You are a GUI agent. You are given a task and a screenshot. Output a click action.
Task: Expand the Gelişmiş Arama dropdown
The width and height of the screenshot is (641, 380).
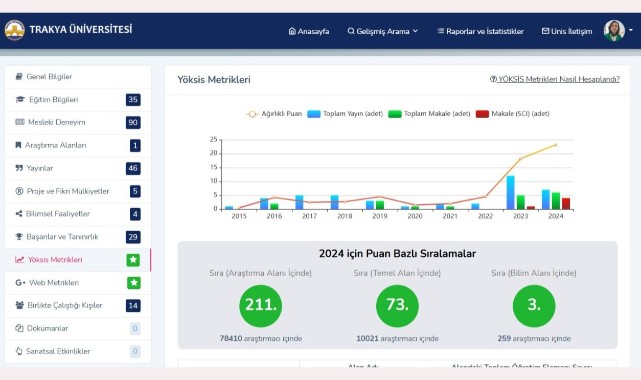[383, 31]
